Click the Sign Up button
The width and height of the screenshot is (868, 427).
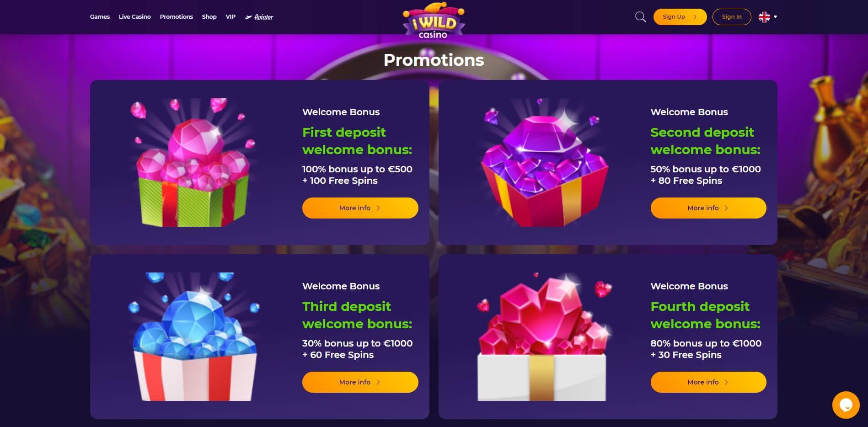pyautogui.click(x=680, y=17)
